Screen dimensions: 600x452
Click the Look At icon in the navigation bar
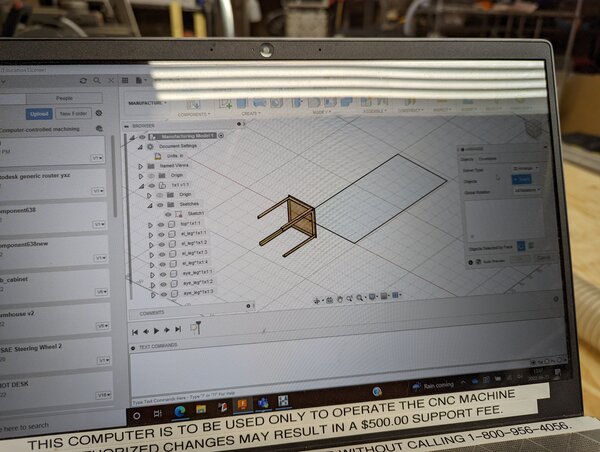tap(329, 300)
